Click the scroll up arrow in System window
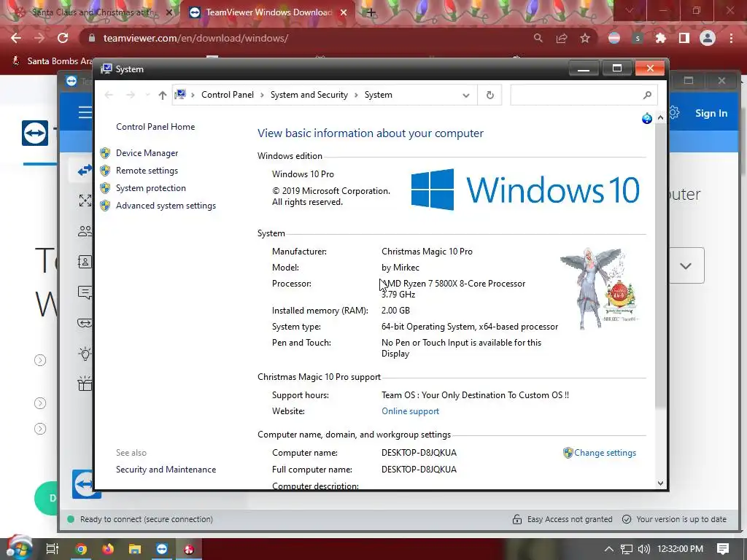747x560 pixels. (660, 117)
